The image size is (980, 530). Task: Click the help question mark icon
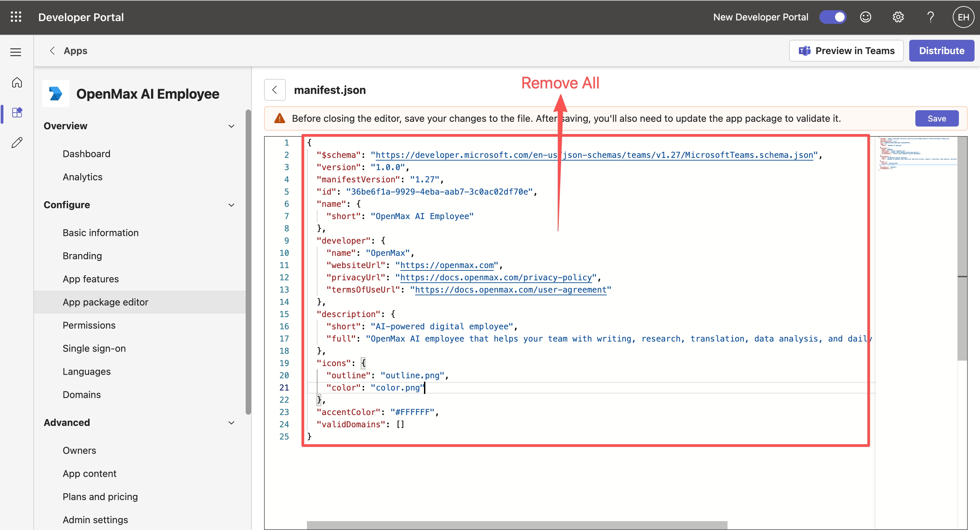coord(930,17)
